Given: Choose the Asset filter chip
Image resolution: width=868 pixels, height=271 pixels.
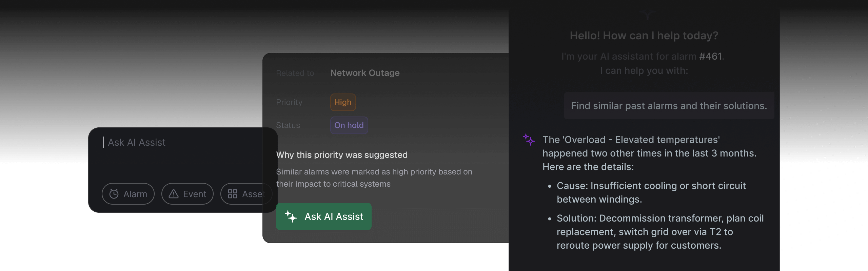Looking at the screenshot, I should pyautogui.click(x=246, y=194).
